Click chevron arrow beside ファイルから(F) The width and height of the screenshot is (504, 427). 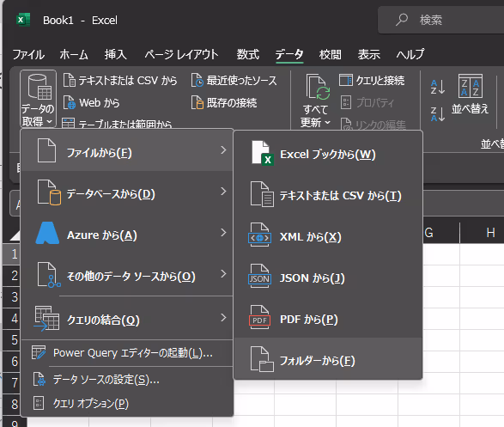point(223,149)
